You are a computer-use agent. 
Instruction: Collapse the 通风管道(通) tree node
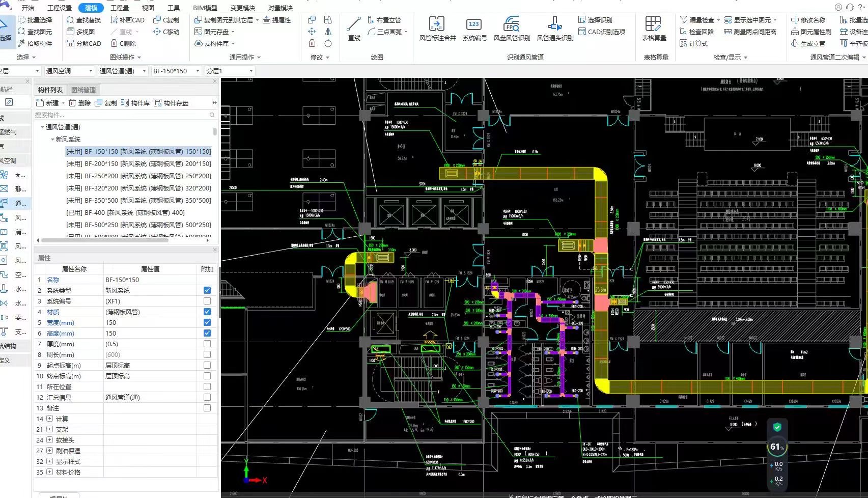[43, 127]
